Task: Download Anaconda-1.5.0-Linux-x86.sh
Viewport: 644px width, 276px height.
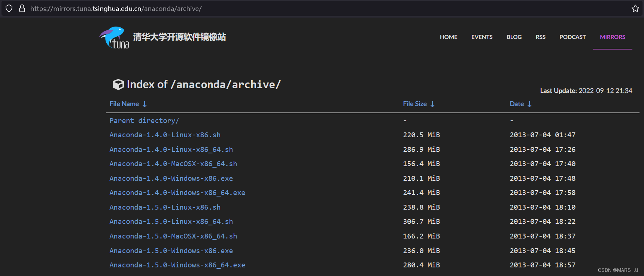Action: (165, 207)
